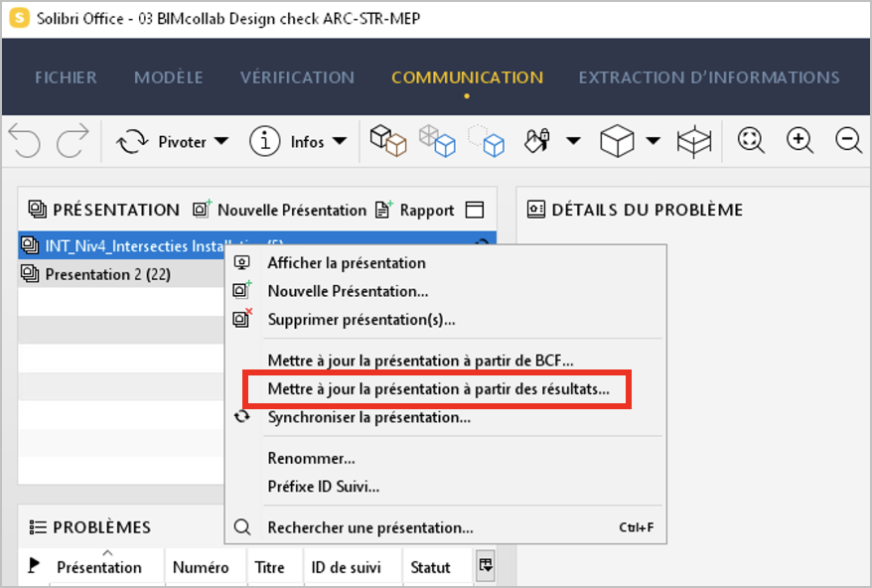Click the Rapport button
Screen dimensions: 872x588
(415, 210)
